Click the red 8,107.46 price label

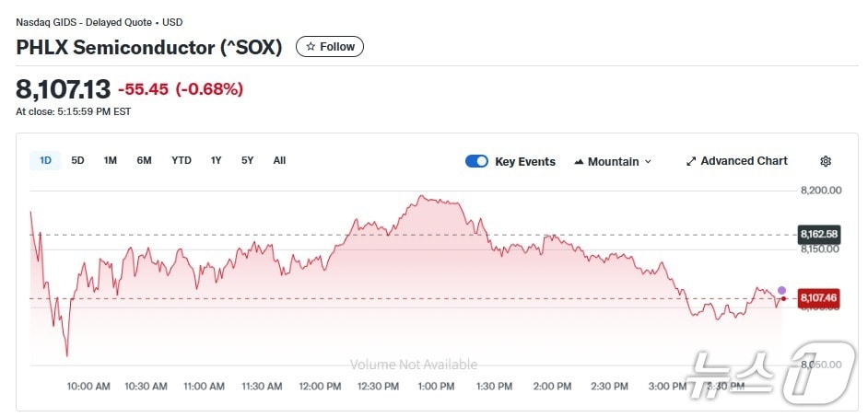818,297
